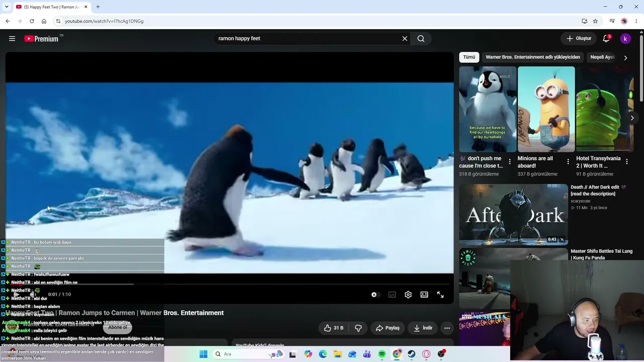
Task: Open a new browser tab
Action: pos(98,7)
